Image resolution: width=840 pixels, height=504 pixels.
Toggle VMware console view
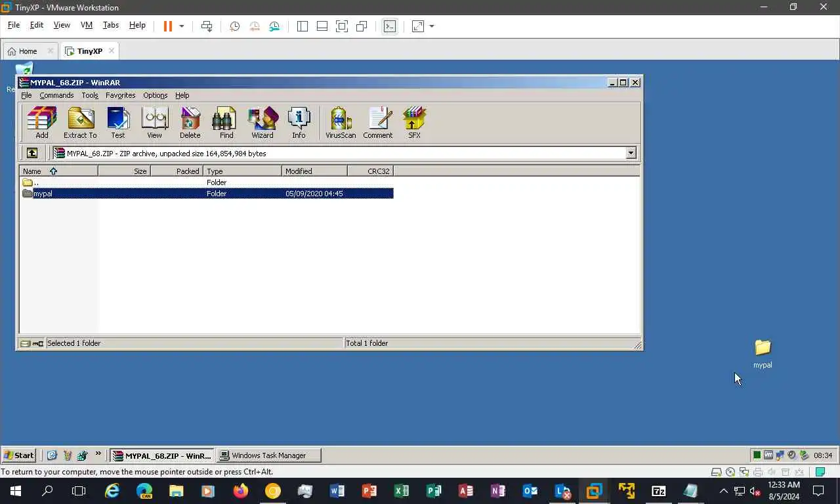pos(390,26)
